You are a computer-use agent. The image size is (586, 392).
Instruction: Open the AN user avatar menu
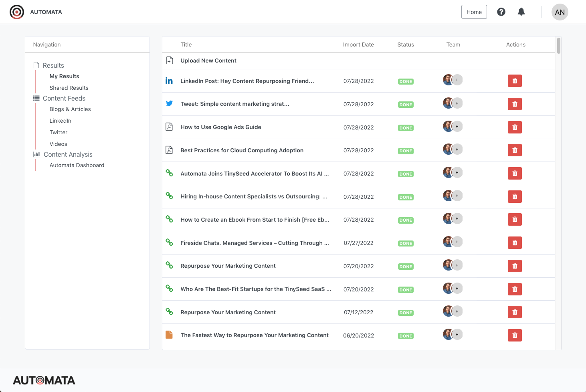point(560,12)
